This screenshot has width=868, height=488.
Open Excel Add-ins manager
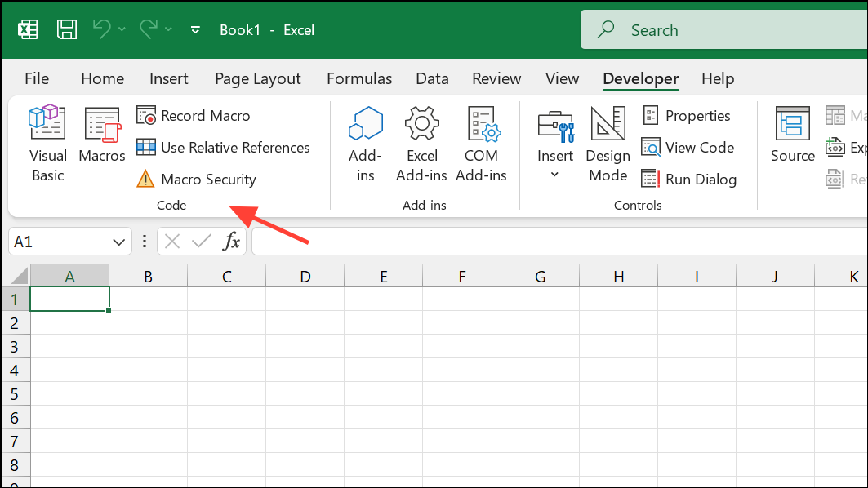(x=421, y=144)
